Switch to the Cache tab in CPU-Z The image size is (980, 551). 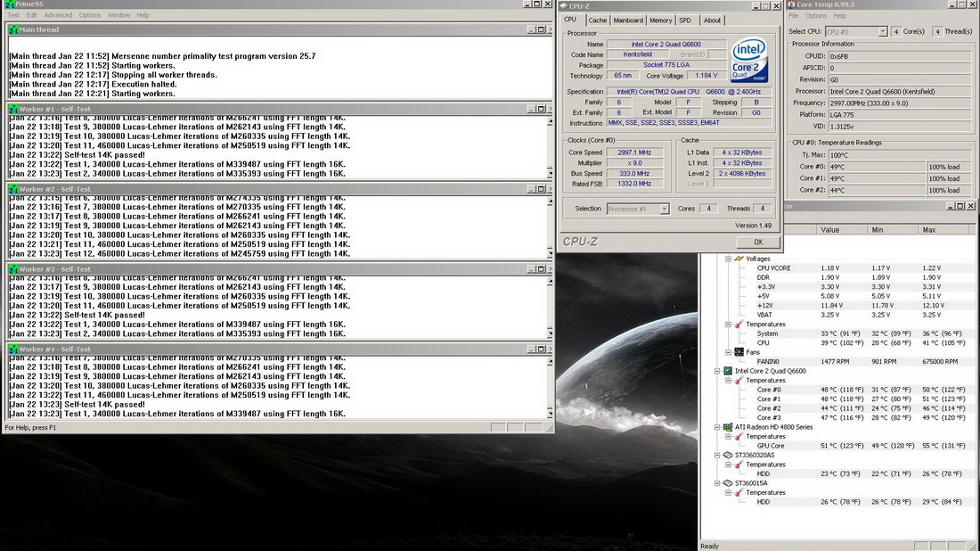597,21
